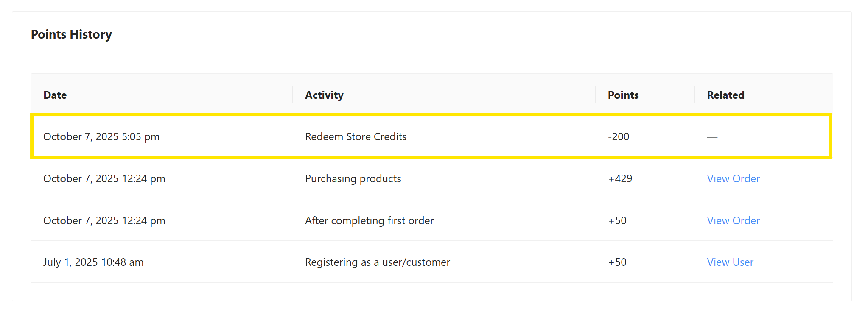The image size is (868, 312).
Task: Click the Activity column header
Action: pos(324,95)
